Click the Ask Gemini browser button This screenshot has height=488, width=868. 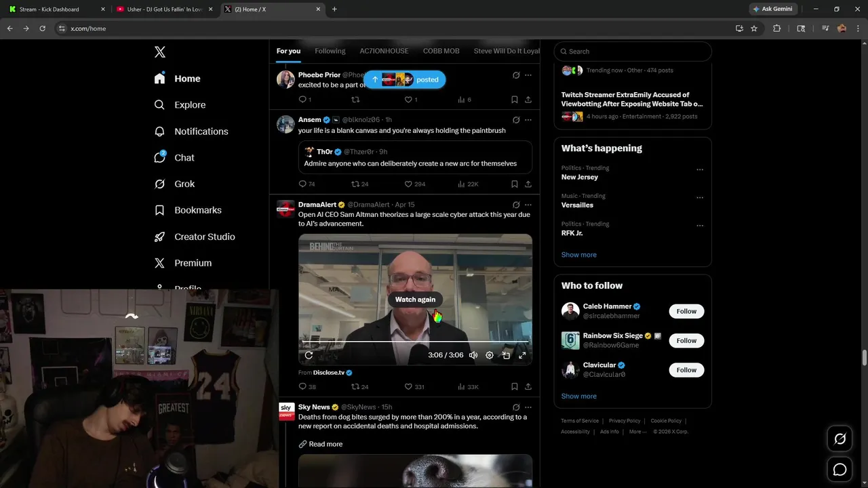click(773, 9)
